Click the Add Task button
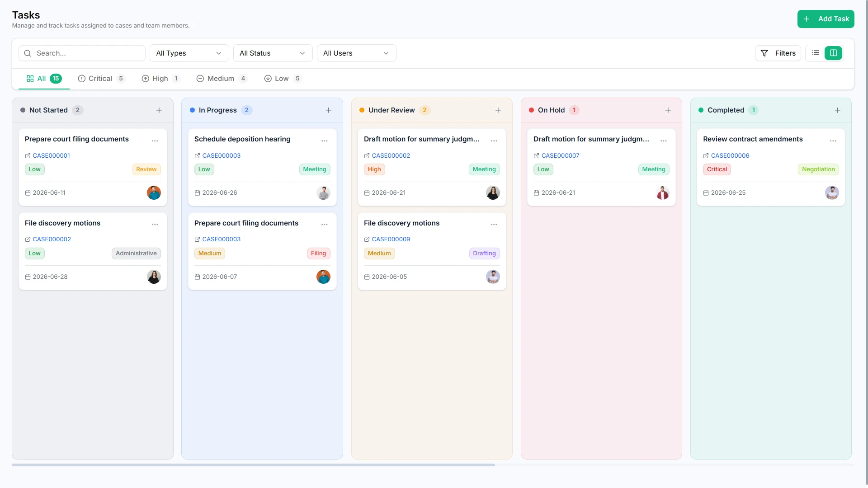Screen dimensions: 868x488 826,19
